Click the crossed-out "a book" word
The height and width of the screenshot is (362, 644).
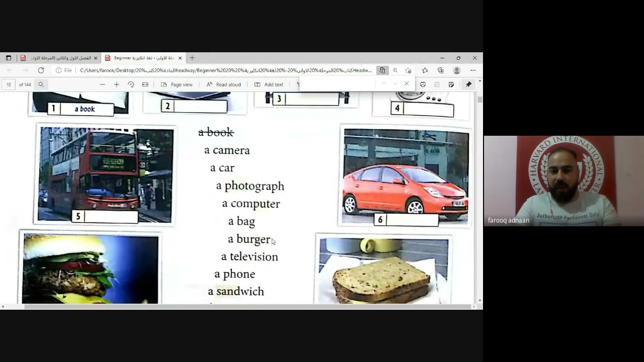click(x=216, y=132)
